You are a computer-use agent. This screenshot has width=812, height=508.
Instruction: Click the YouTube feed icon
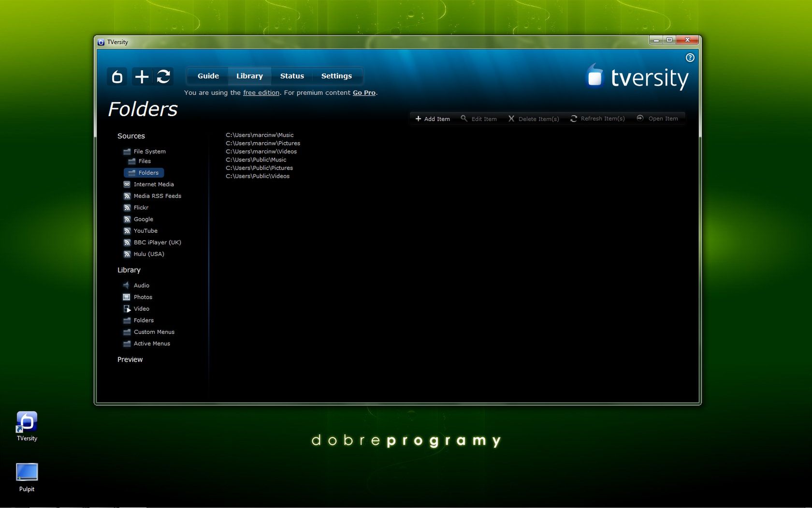pos(127,231)
